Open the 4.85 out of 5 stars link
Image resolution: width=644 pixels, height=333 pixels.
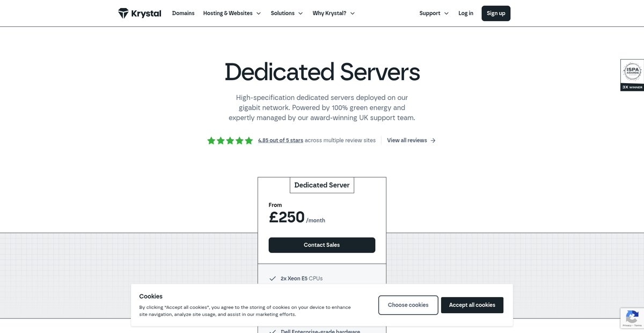pyautogui.click(x=280, y=141)
